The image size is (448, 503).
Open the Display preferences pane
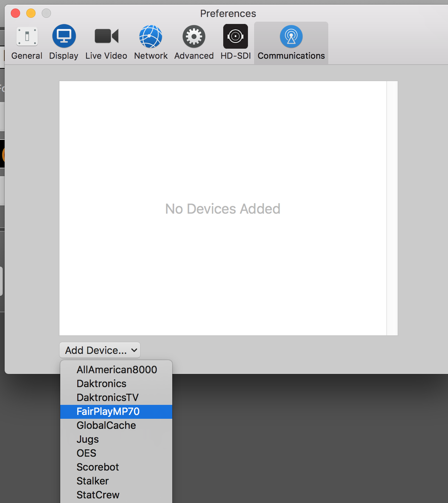point(64,43)
